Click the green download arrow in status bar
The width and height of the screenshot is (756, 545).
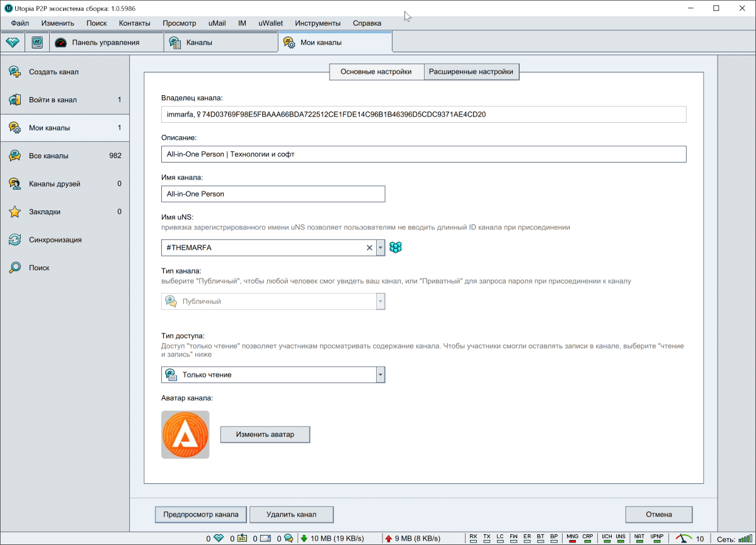pos(304,539)
